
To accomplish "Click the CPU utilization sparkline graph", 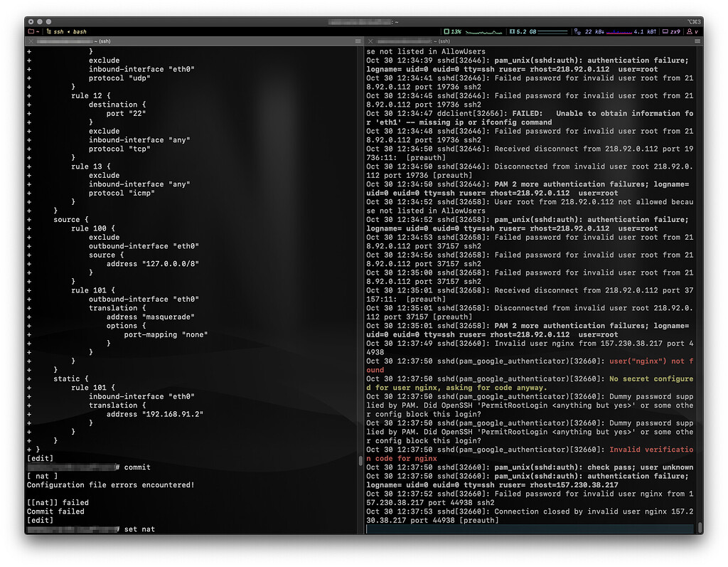I will click(483, 32).
